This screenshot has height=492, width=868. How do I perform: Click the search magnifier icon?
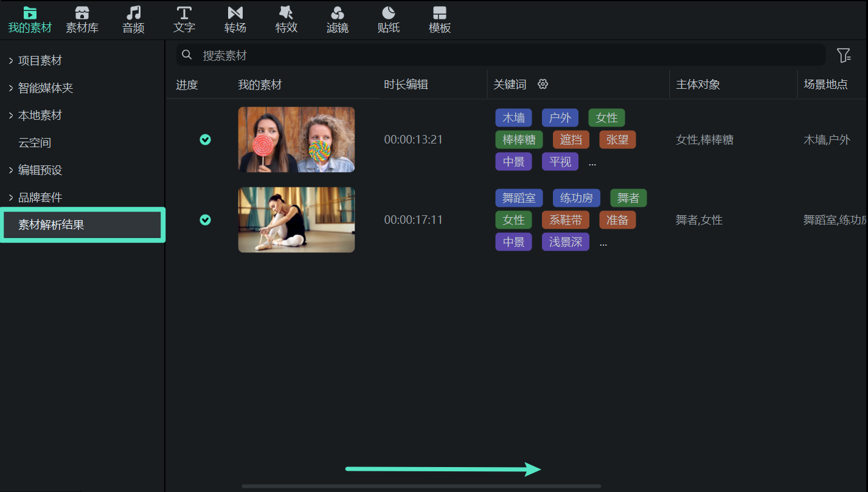(187, 55)
